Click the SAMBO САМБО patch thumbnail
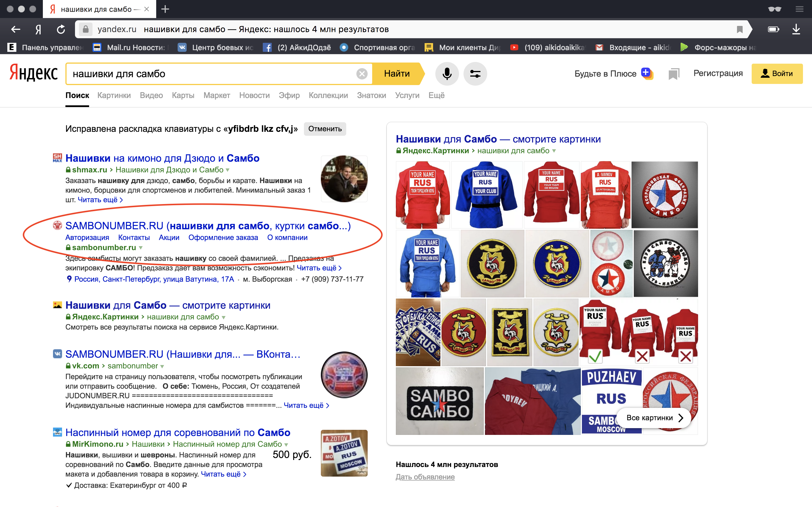 (440, 401)
